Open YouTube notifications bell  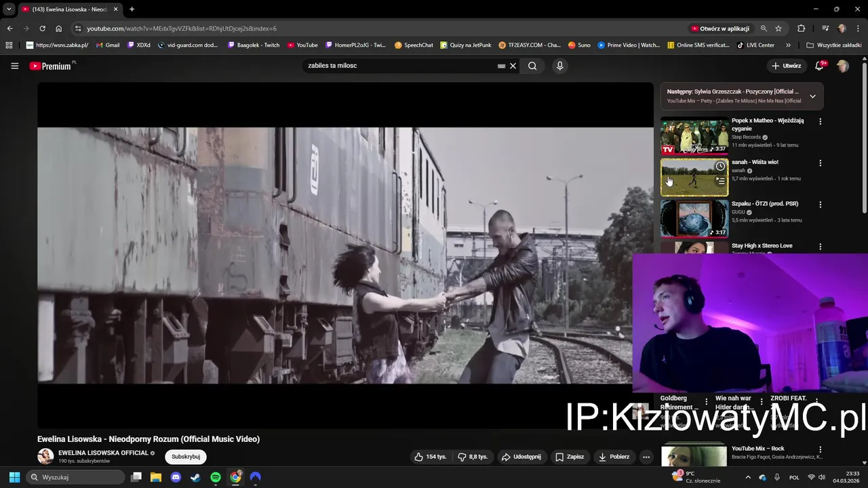tap(819, 66)
